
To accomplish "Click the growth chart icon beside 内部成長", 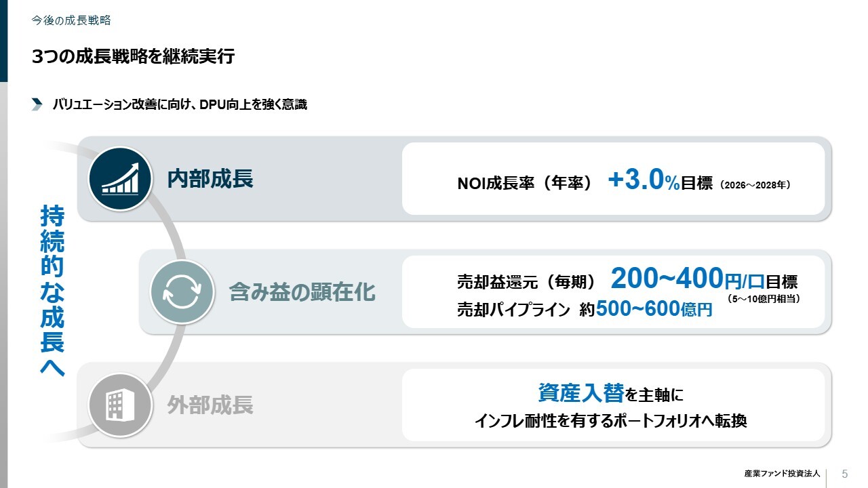I will (119, 178).
